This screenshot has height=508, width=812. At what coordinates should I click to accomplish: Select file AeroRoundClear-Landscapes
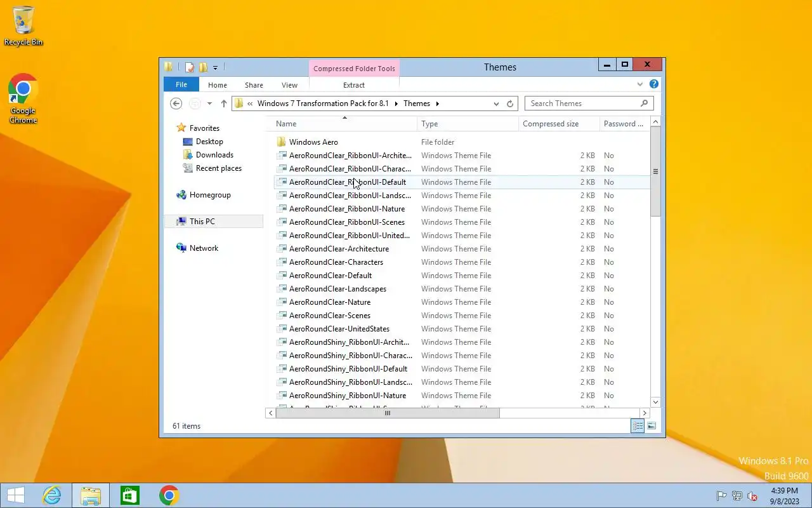tap(338, 289)
